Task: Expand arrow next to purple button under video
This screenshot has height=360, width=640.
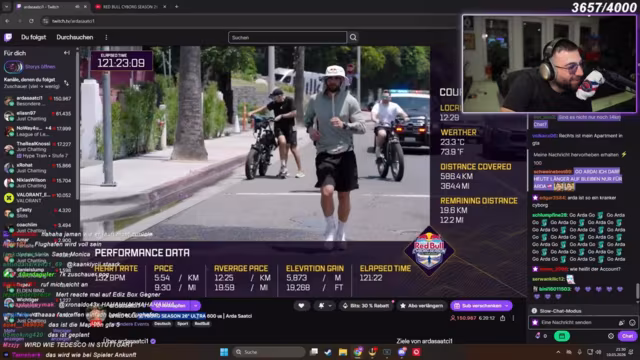Action: click(x=196, y=305)
